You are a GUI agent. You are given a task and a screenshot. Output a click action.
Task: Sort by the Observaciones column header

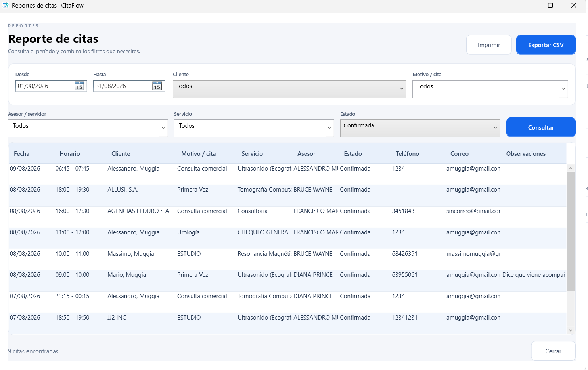coord(526,154)
